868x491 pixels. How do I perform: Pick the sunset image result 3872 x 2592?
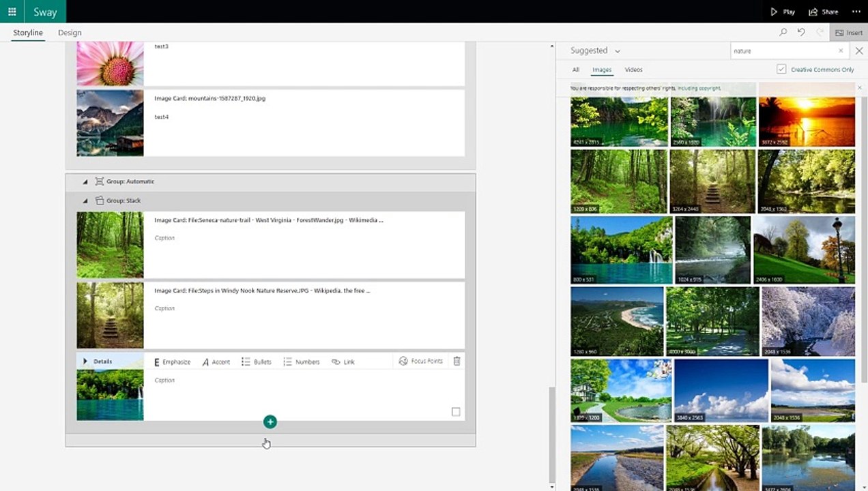tap(807, 121)
